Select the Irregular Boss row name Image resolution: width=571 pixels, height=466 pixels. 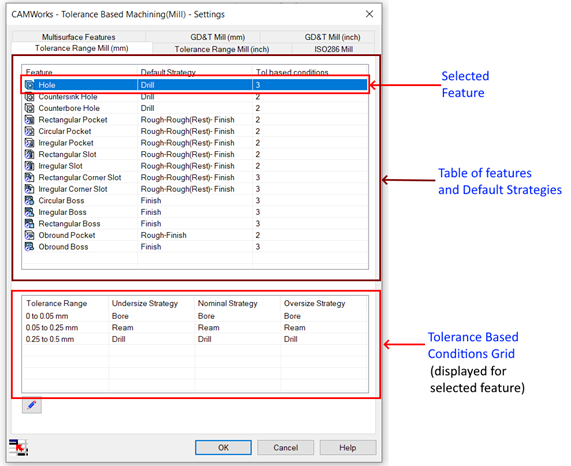pos(62,212)
